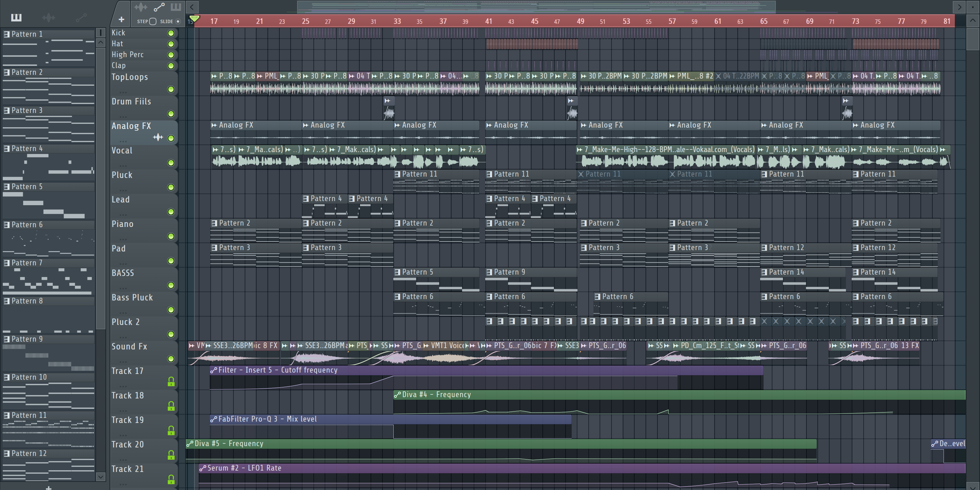This screenshot has height=490, width=980.
Task: Click the lock icon on Track 20
Action: coord(171,455)
